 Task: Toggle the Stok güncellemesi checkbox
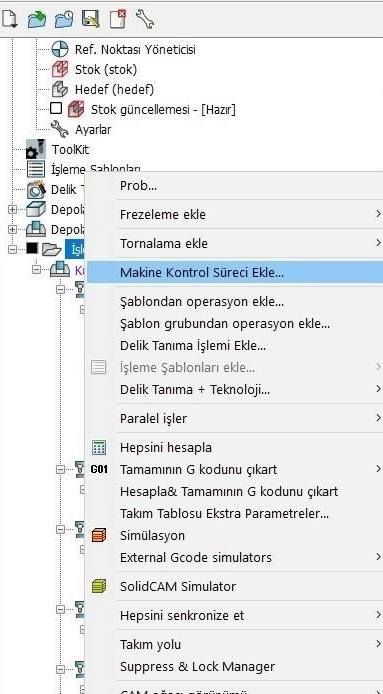tap(56, 108)
